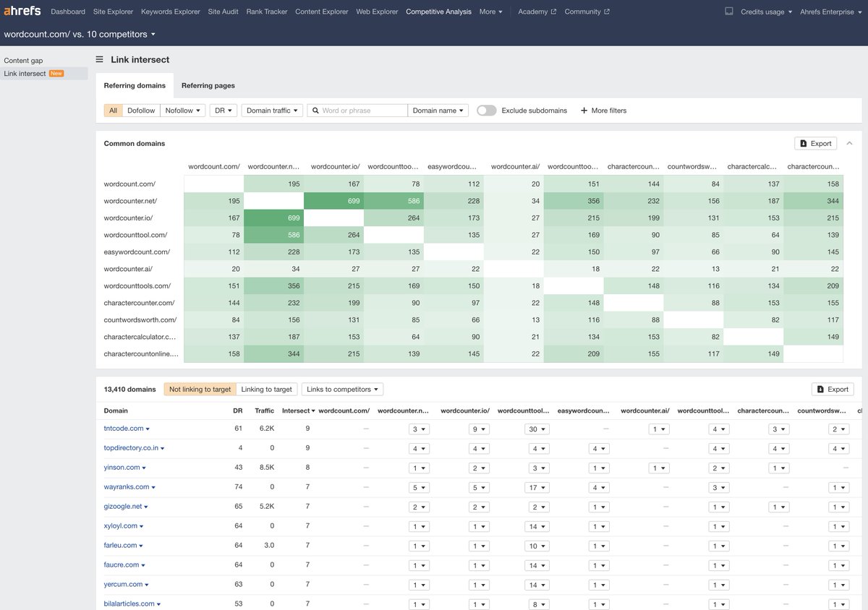
Task: Open Site Audit in navigation
Action: [x=223, y=12]
